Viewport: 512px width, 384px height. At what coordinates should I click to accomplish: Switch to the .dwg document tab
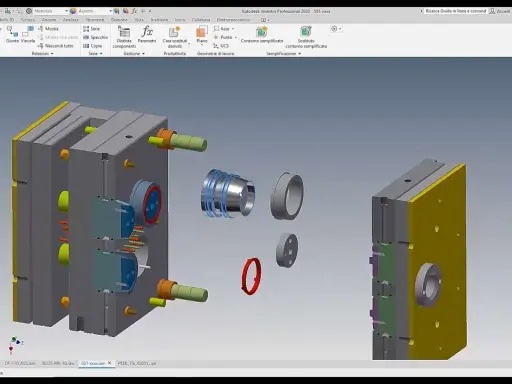coord(58,363)
